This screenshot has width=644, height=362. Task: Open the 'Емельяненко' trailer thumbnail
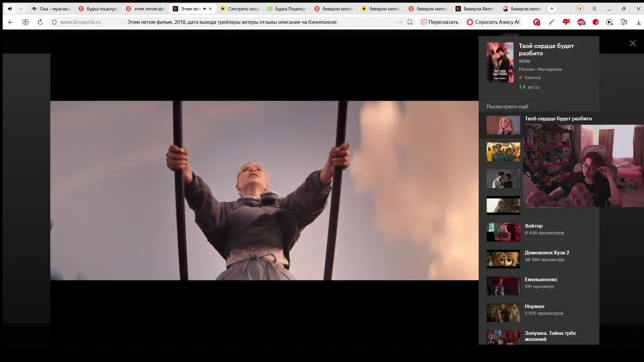(503, 286)
